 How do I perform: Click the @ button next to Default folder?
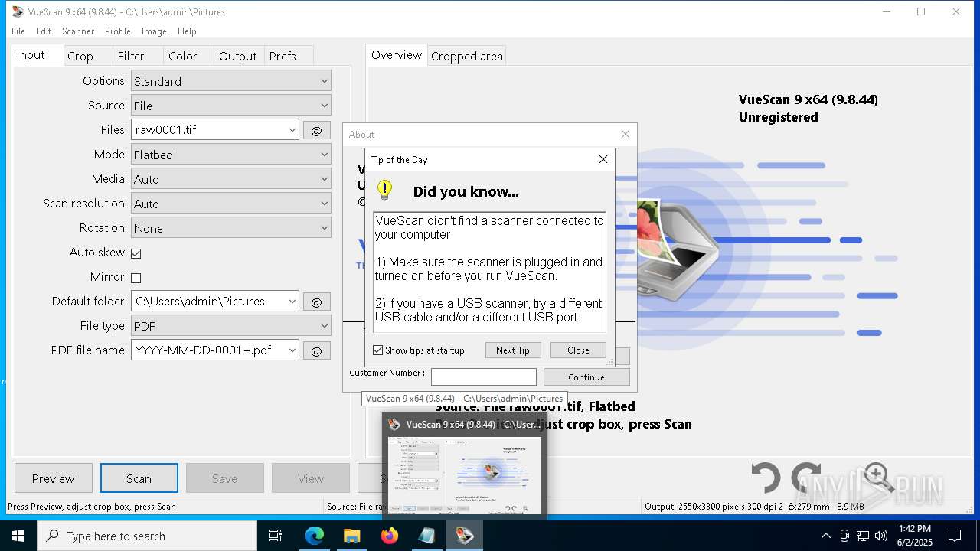tap(316, 302)
